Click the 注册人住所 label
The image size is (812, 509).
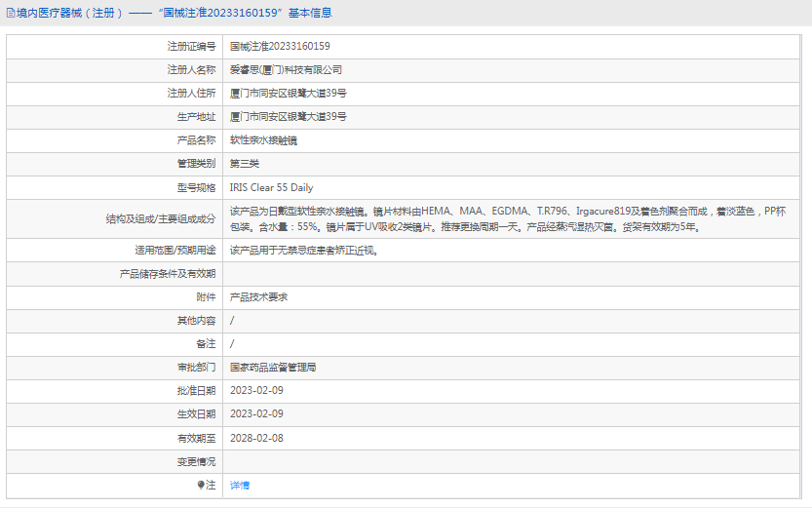point(191,94)
